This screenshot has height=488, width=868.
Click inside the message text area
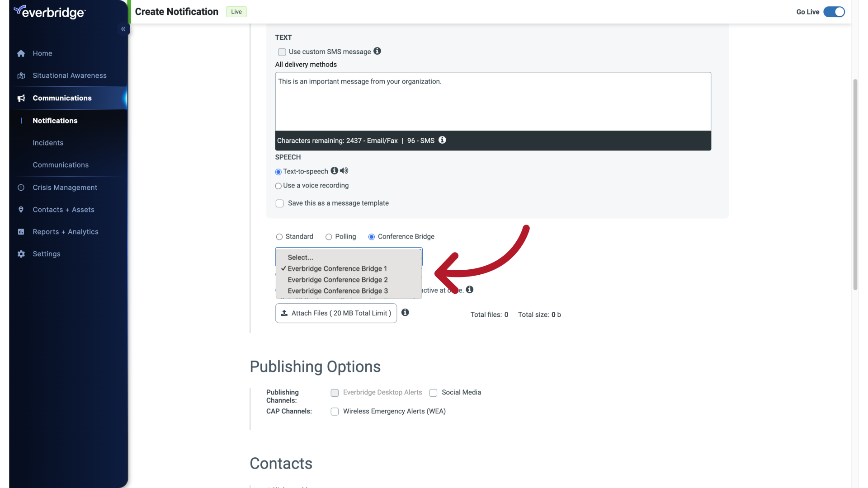click(x=492, y=101)
